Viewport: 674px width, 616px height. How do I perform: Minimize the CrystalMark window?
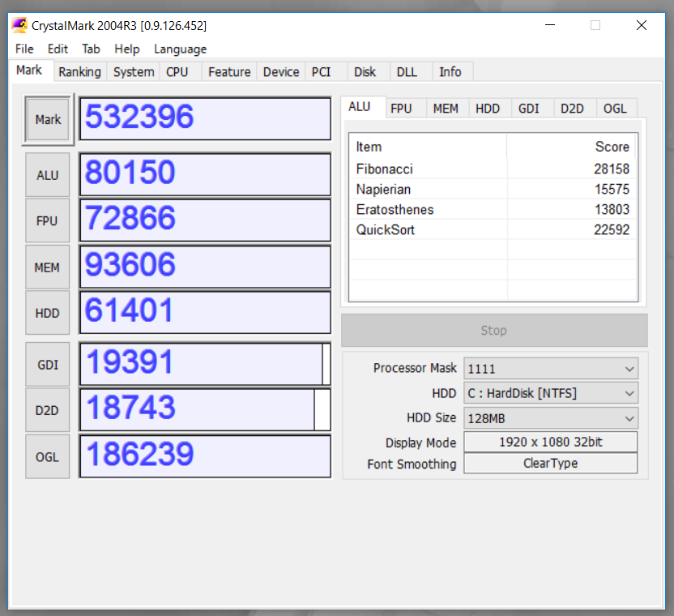pyautogui.click(x=550, y=25)
